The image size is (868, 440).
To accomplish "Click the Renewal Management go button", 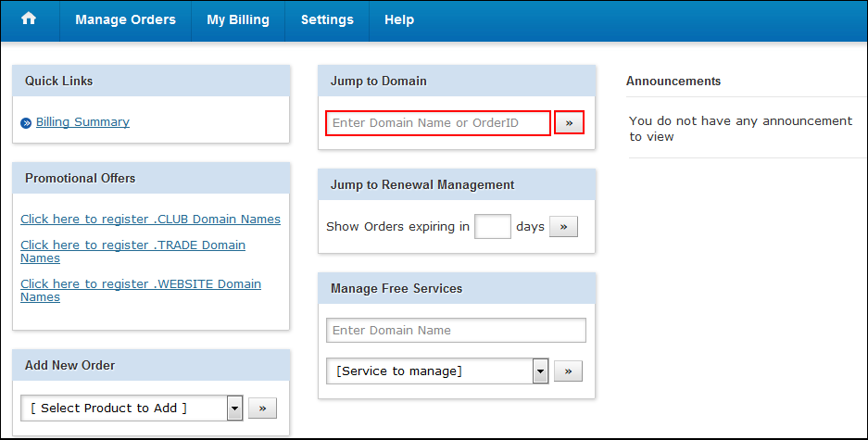I will [563, 226].
